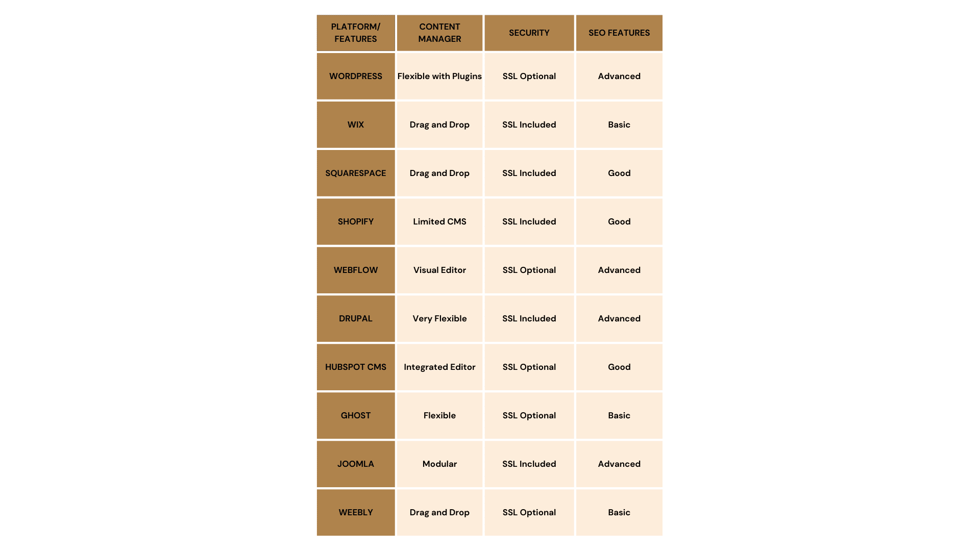
Task: Select the JOOMLA platform label
Action: pyautogui.click(x=355, y=464)
